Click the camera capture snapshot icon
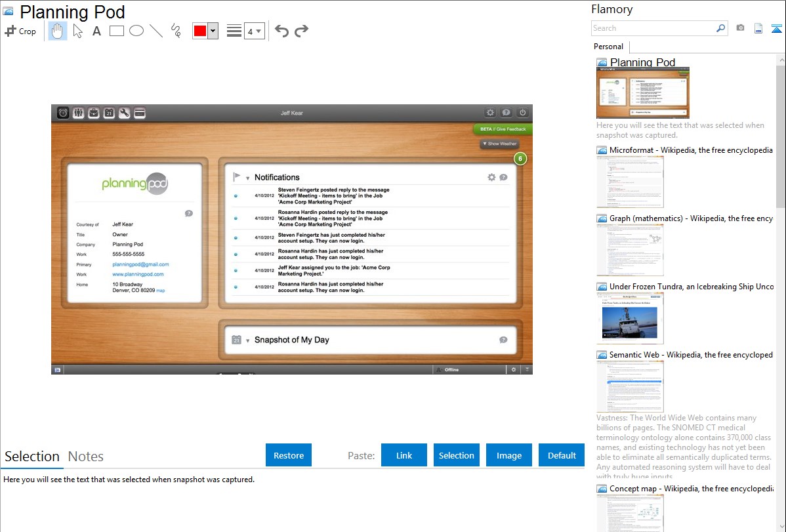Viewport: 786px width, 532px height. pos(740,28)
